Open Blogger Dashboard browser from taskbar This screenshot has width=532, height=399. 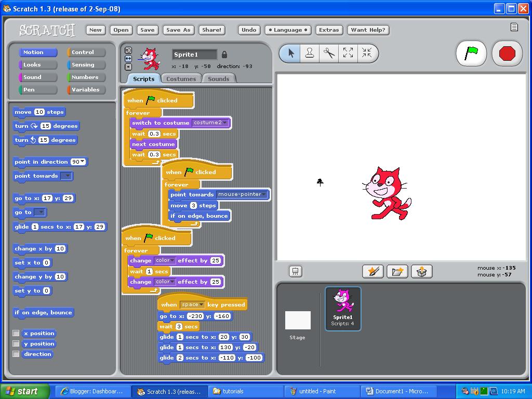pyautogui.click(x=92, y=391)
